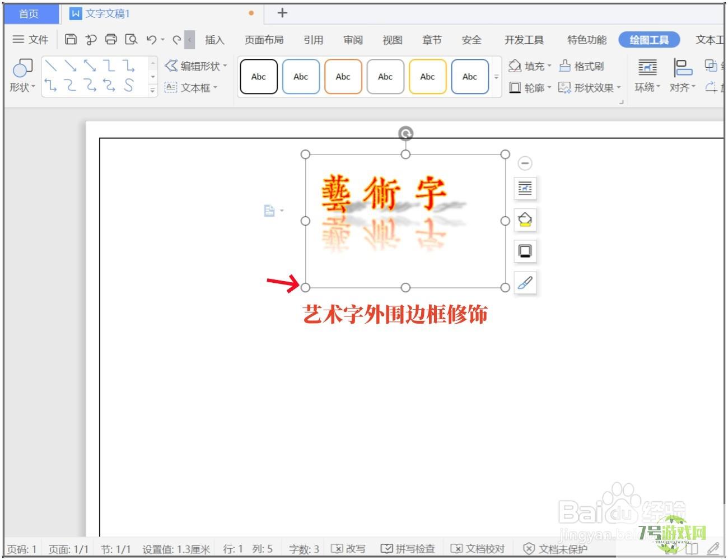Click the export icon next to Save

[x=91, y=39]
